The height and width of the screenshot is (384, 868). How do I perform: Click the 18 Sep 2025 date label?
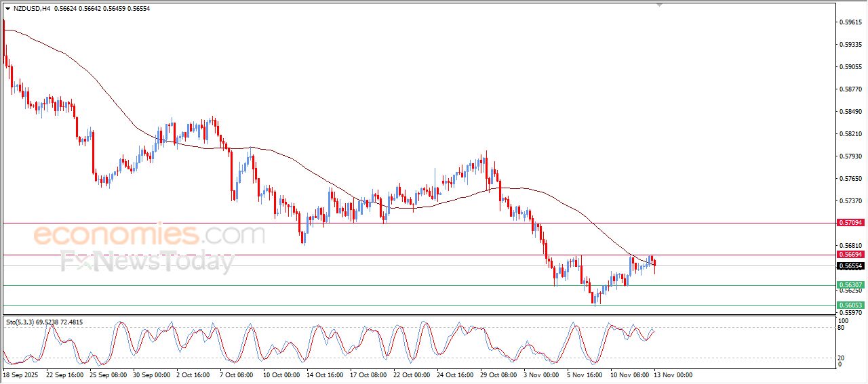[x=22, y=375]
